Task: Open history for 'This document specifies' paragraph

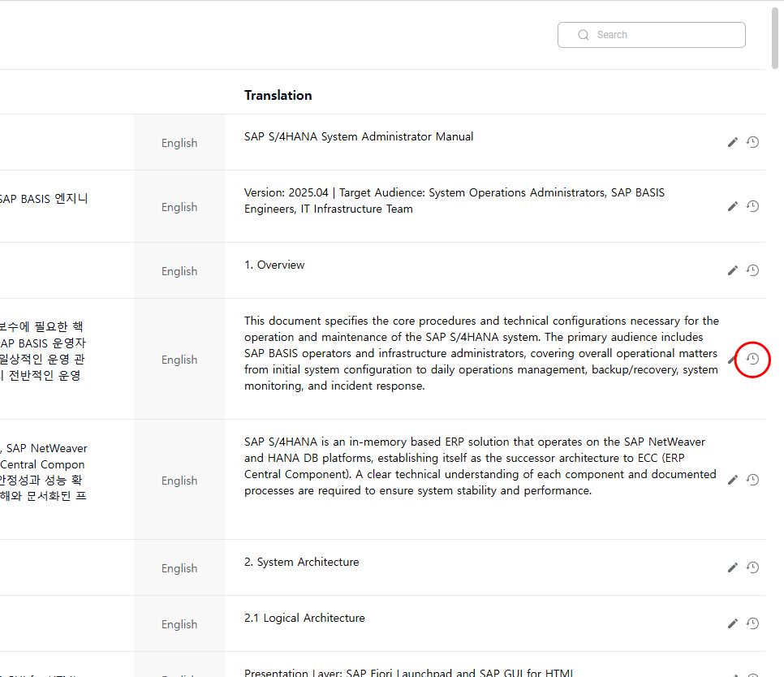Action: coord(752,359)
